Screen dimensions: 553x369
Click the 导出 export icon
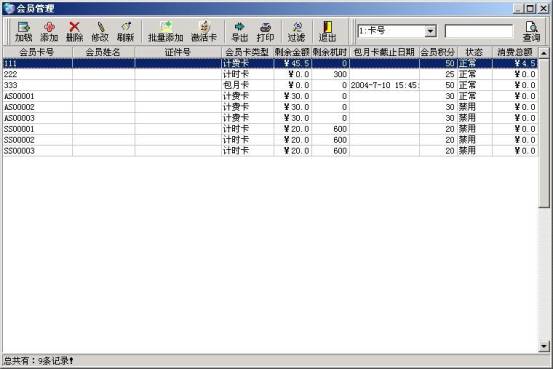tap(240, 31)
